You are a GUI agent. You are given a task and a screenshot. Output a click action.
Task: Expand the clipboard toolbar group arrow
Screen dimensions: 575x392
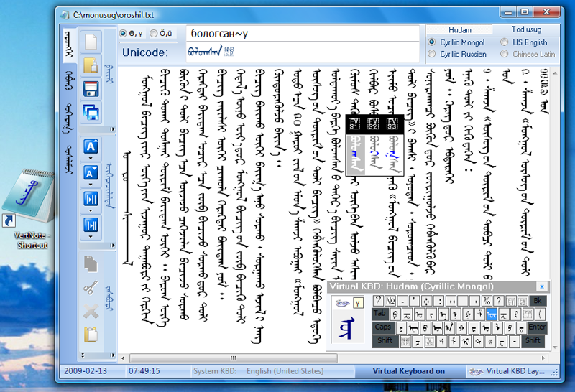112,355
